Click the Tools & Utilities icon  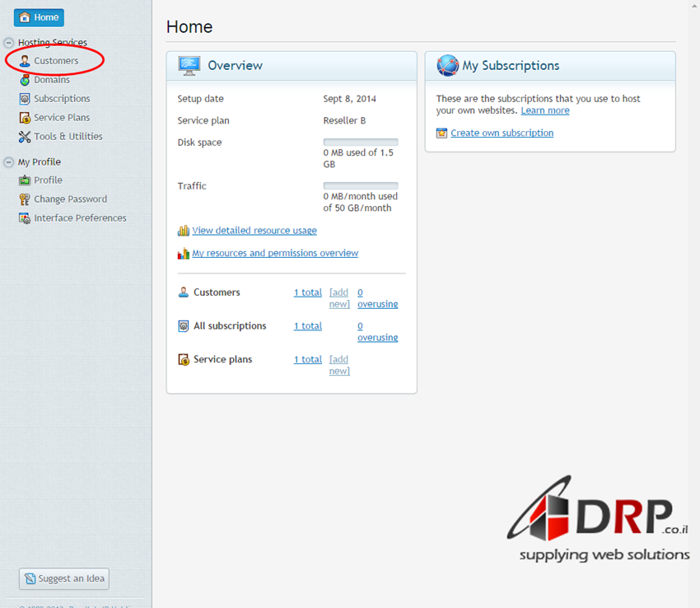[25, 137]
